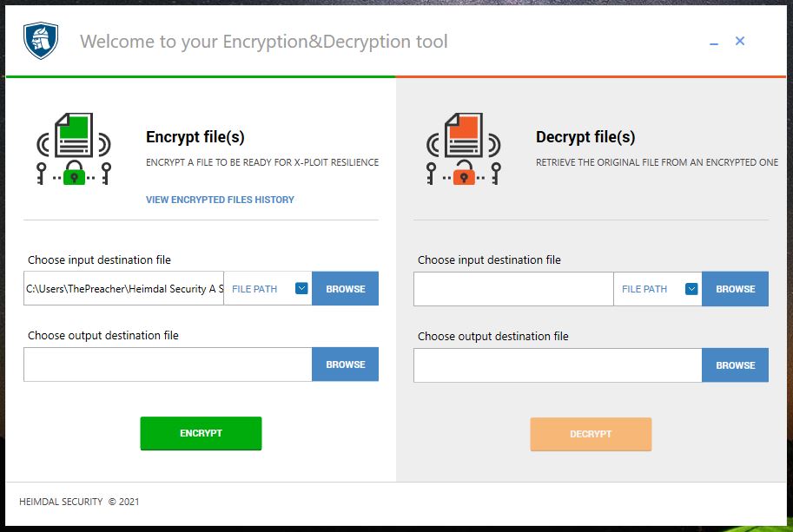793x532 pixels.
Task: Open View Encrypted Files History link
Action: (x=220, y=200)
